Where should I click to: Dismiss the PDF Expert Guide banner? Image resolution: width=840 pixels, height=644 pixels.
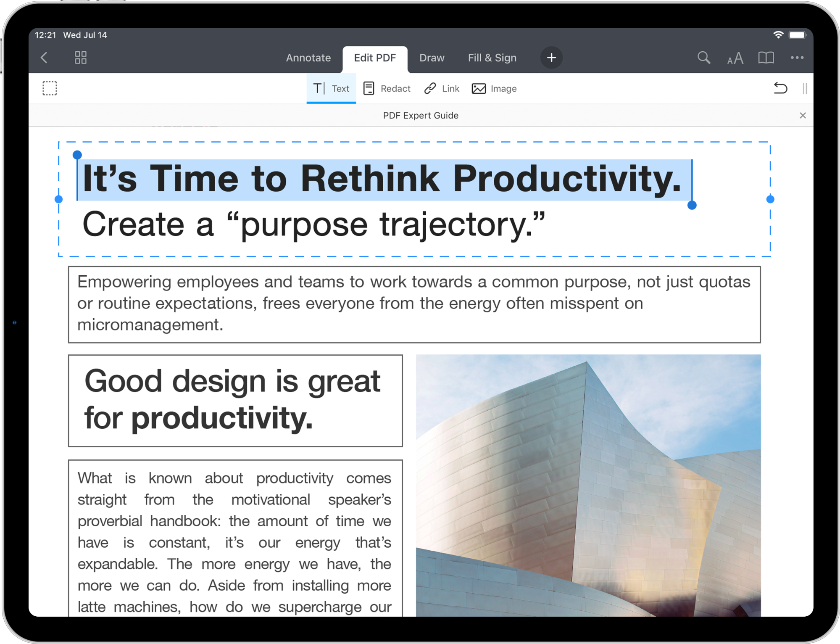[x=803, y=115]
